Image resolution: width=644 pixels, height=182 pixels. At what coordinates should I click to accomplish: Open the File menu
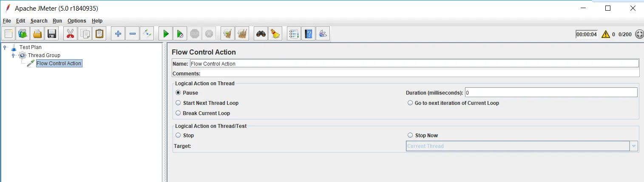7,20
